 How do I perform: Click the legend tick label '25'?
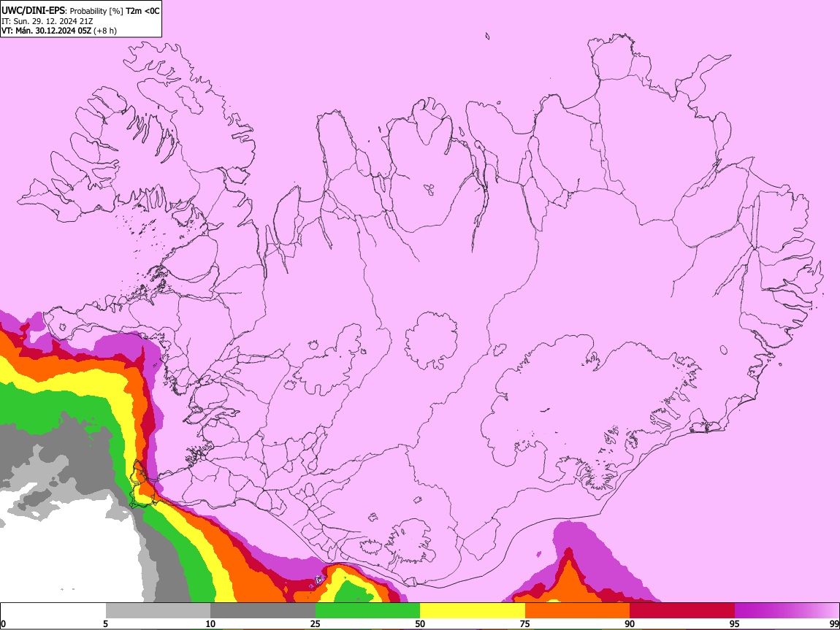click(315, 623)
